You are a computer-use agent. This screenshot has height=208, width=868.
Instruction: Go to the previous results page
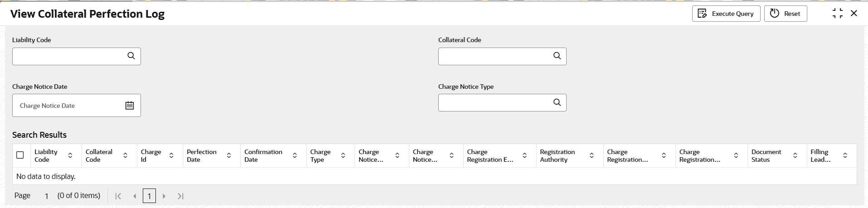tap(135, 196)
